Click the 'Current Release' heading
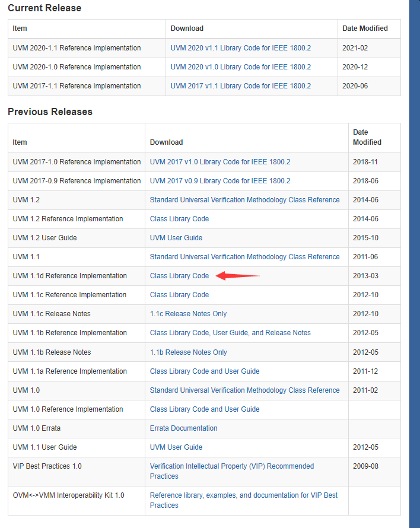The image size is (420, 528). click(x=44, y=8)
